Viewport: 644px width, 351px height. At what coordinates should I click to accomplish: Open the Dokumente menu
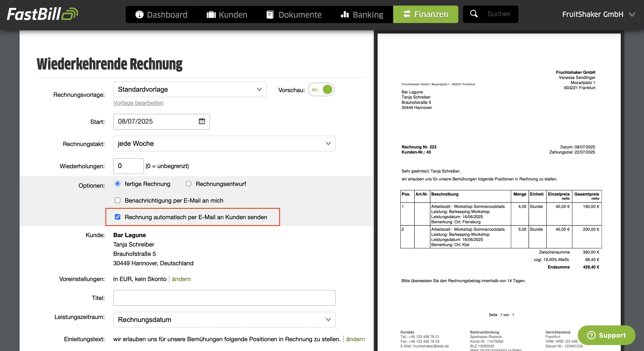[x=294, y=15]
